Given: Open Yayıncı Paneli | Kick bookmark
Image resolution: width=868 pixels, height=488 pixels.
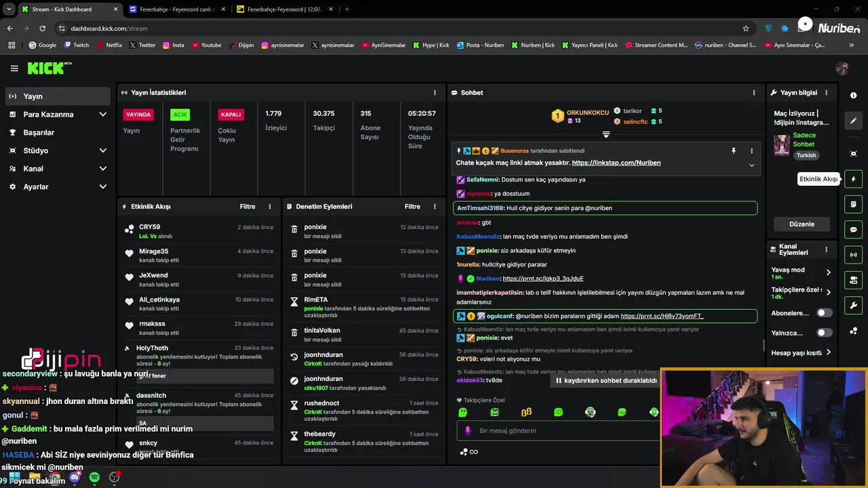Looking at the screenshot, I should 589,45.
